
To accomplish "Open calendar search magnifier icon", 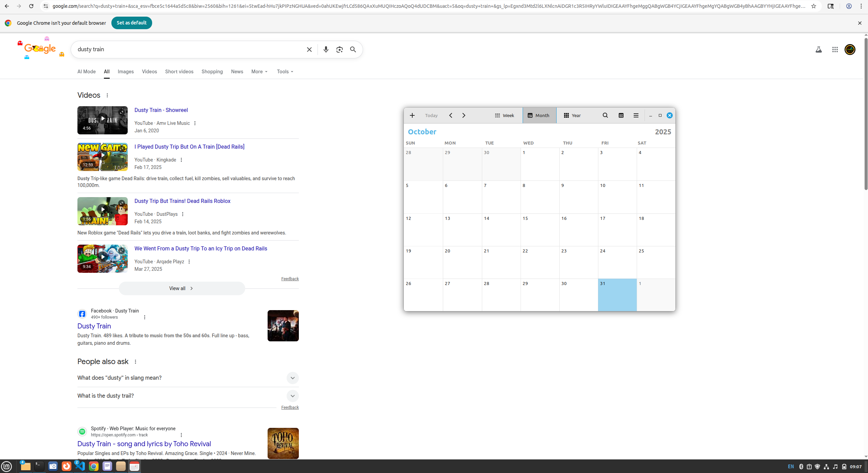I will (605, 115).
